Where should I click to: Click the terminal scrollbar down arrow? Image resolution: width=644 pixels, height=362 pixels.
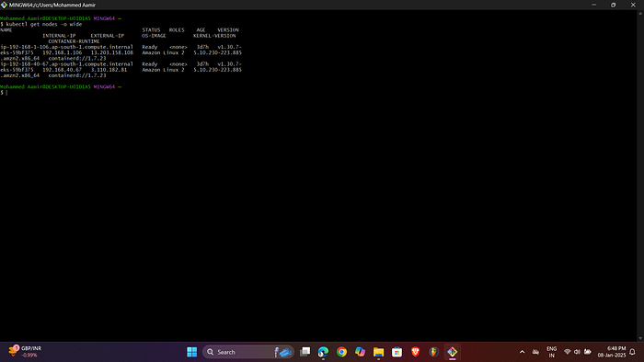point(640,338)
